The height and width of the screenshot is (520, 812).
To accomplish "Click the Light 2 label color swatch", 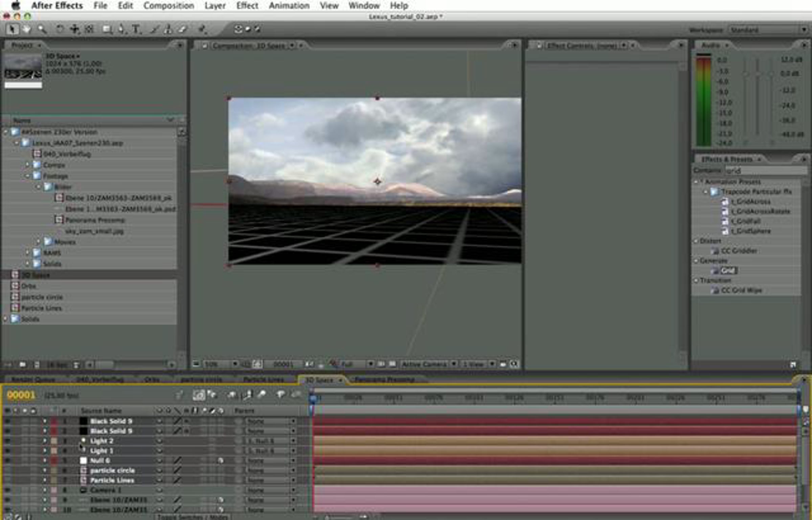I will pos(54,441).
